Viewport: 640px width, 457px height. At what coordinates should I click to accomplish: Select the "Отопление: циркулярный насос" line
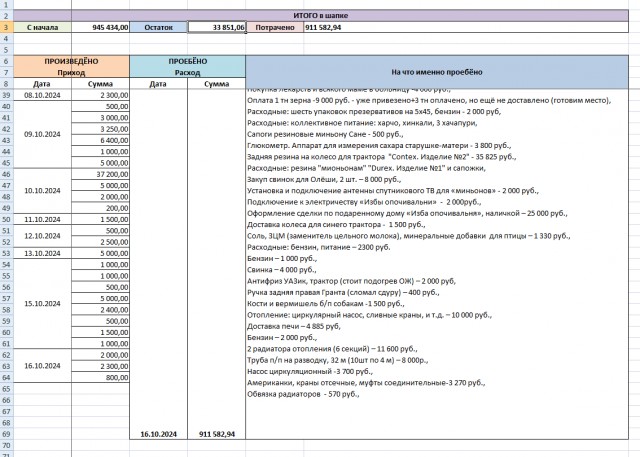click(369, 315)
